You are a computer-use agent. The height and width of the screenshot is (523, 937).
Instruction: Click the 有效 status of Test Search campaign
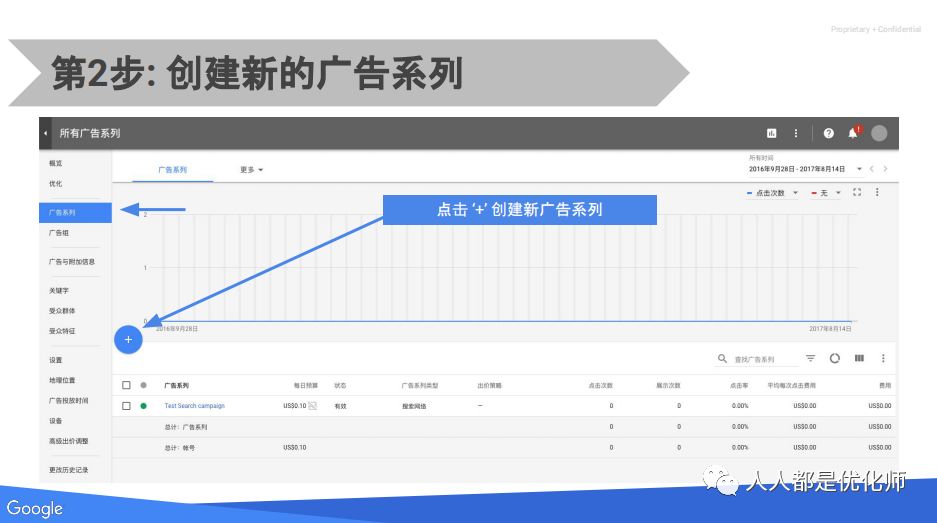(x=340, y=406)
